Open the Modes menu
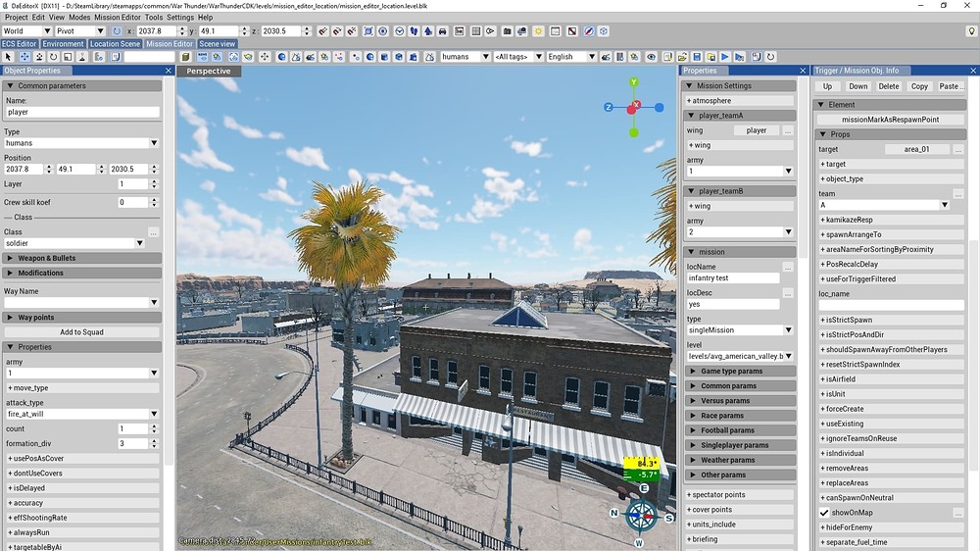980x551 pixels. (79, 18)
